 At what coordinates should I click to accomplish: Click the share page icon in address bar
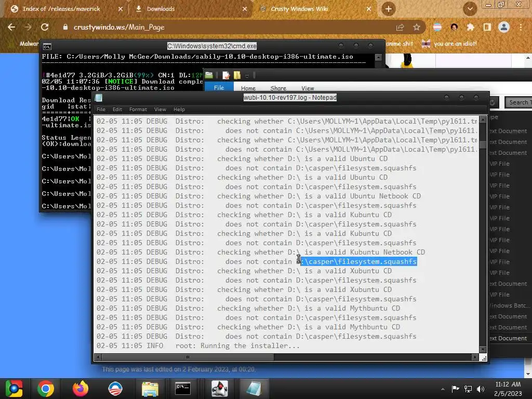(400, 28)
